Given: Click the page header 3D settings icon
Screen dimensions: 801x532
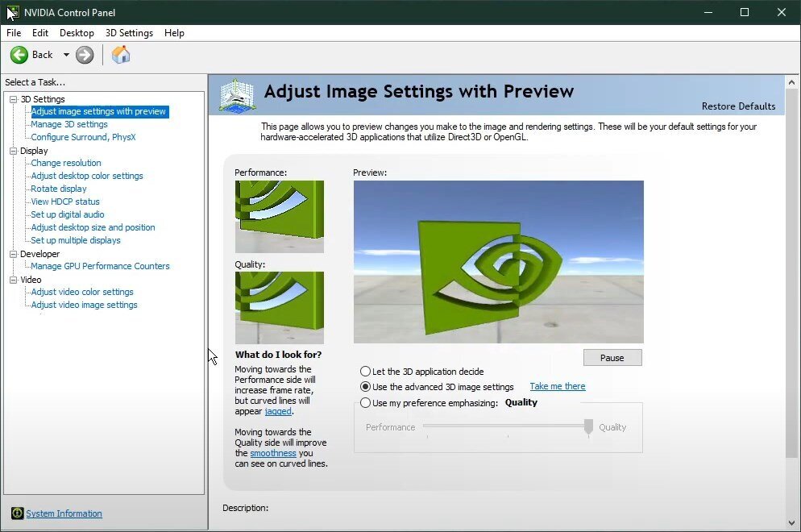Looking at the screenshot, I should 236,96.
